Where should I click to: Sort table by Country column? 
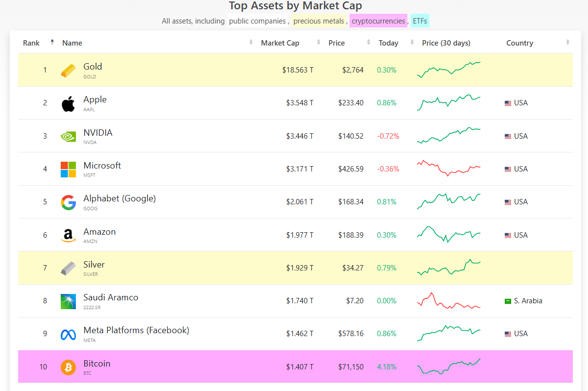[519, 43]
